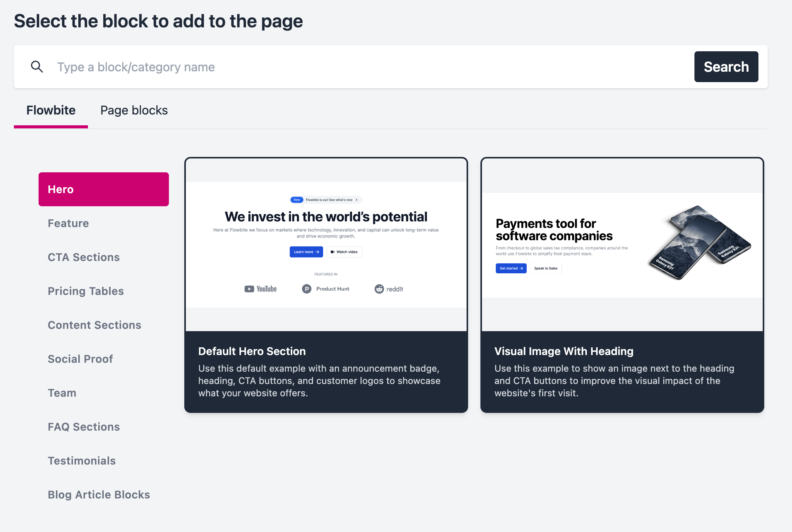Image resolution: width=792 pixels, height=532 pixels.
Task: Click the Get started button in payments preview
Action: point(511,268)
